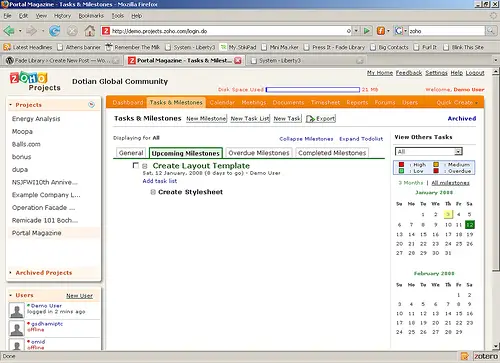Click the Logout link

pos(475,73)
